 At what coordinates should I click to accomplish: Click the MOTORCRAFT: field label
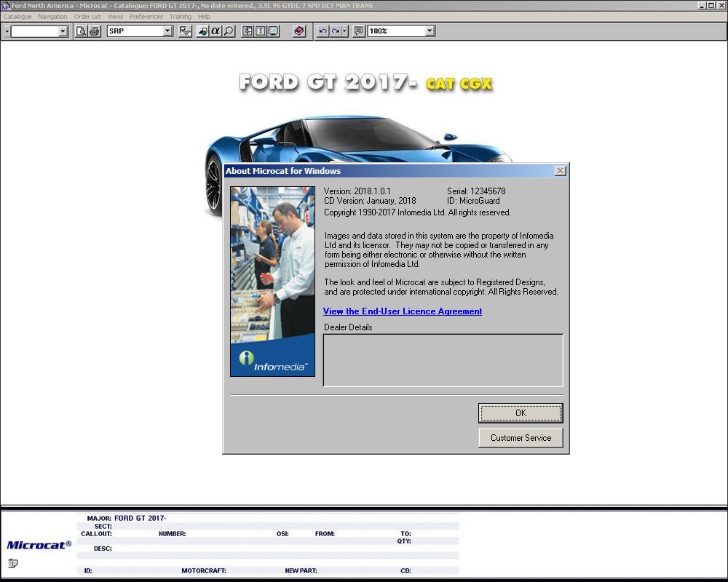coord(204,570)
